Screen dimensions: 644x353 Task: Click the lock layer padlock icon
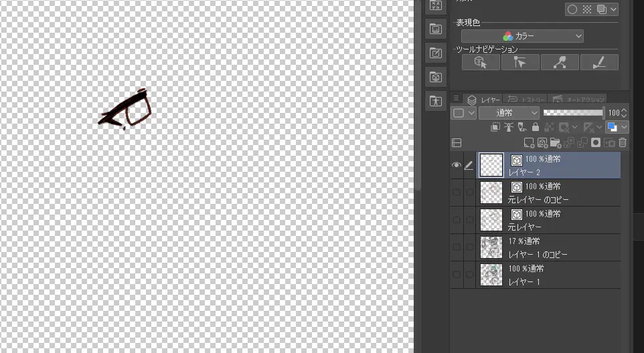click(x=535, y=127)
